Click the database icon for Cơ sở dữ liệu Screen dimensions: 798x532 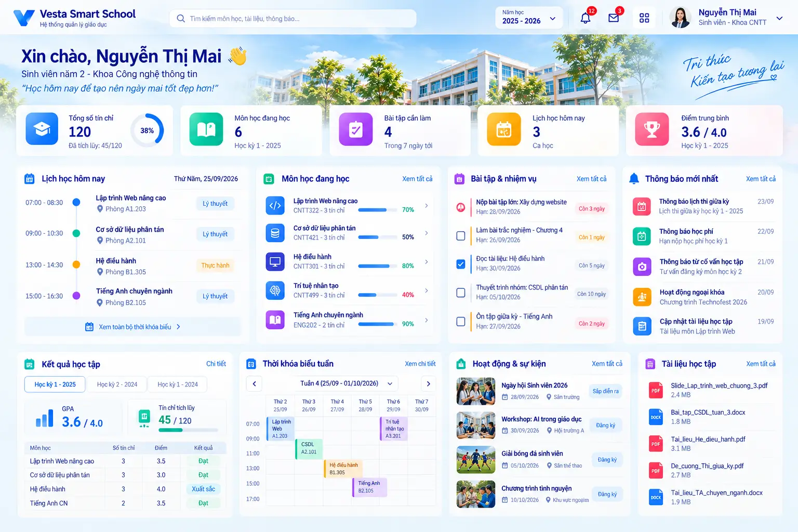[275, 233]
